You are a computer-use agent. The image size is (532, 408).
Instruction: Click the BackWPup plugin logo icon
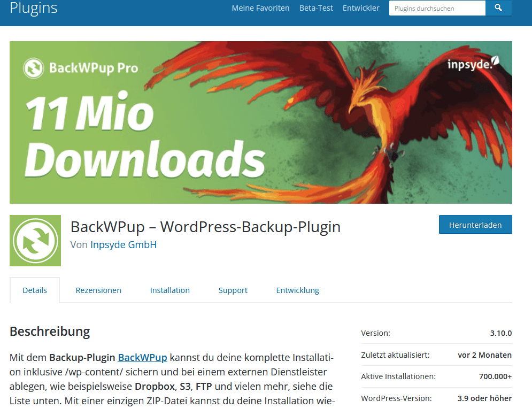[x=35, y=240]
